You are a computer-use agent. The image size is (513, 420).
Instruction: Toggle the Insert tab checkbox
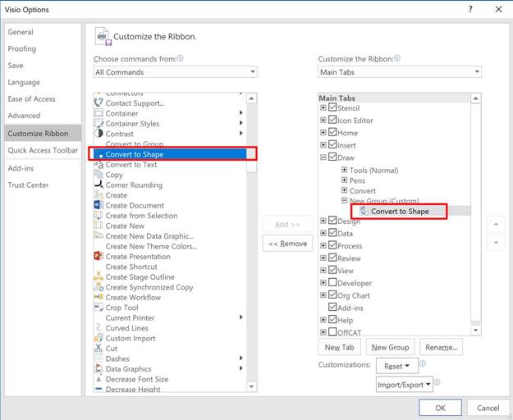coord(332,144)
